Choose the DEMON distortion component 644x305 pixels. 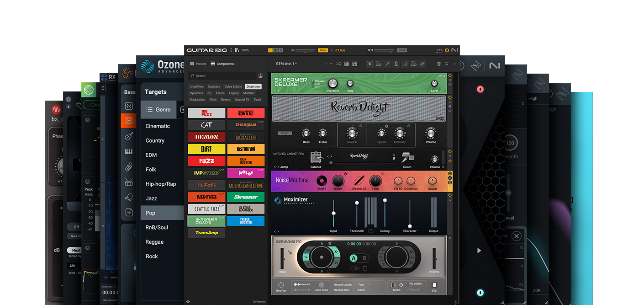coord(206,137)
